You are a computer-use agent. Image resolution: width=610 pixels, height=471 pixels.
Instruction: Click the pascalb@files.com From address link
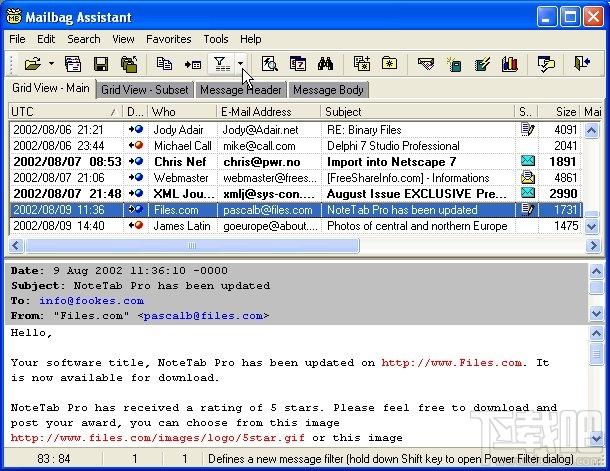pos(203,316)
